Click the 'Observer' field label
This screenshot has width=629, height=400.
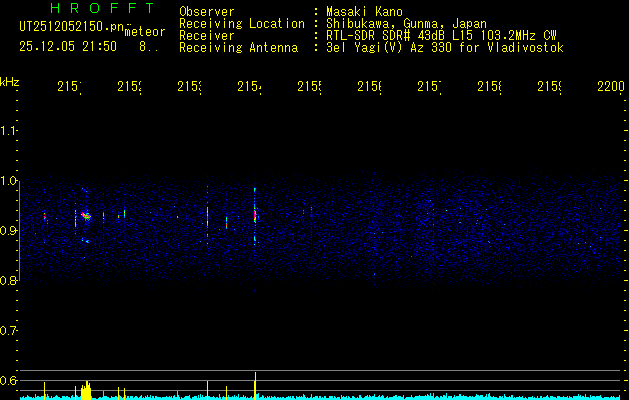[x=207, y=11]
